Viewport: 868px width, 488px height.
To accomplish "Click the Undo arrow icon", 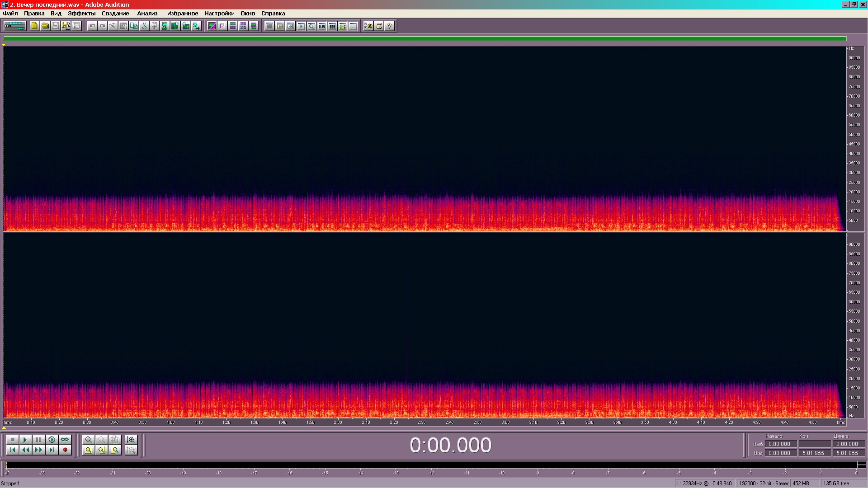I will (x=92, y=26).
